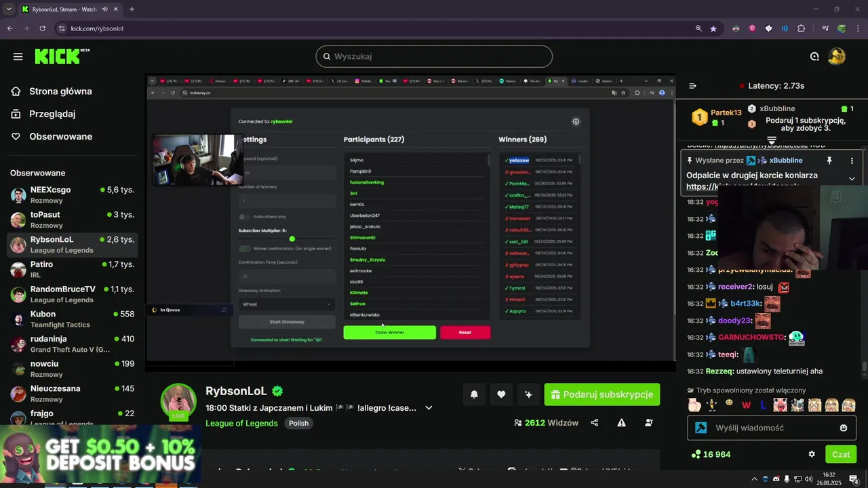Open Patiro channel in sidebar
Image resolution: width=868 pixels, height=488 pixels.
tap(73, 269)
